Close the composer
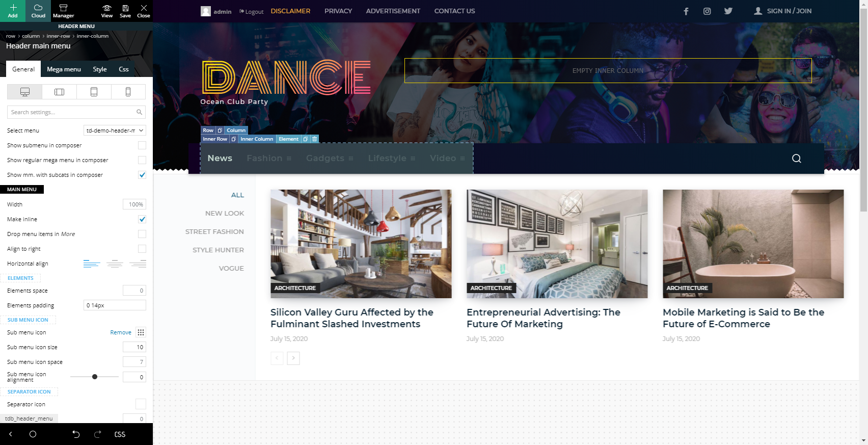 (144, 11)
